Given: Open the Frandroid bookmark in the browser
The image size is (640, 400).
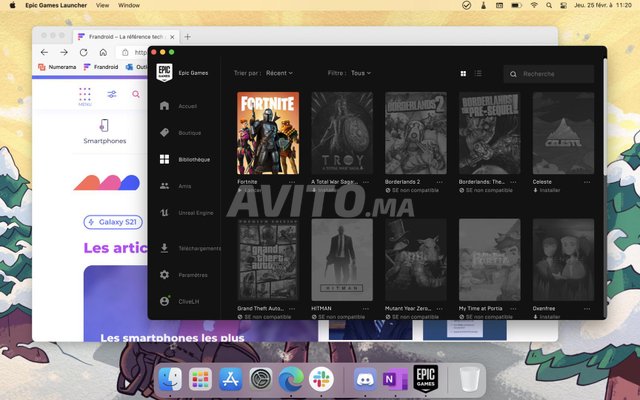Looking at the screenshot, I should (100, 67).
